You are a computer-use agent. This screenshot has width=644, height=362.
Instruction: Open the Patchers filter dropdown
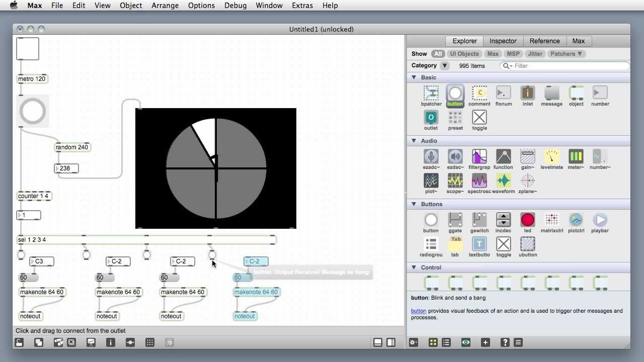(567, 54)
